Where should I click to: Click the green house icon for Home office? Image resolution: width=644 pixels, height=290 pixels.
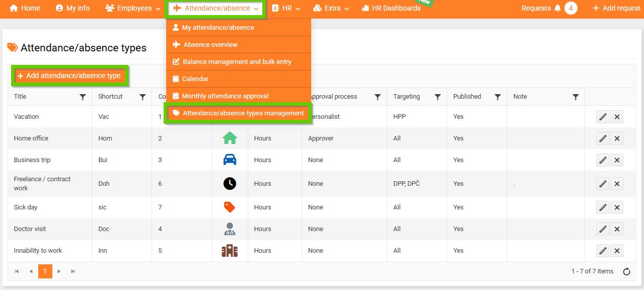coord(230,138)
